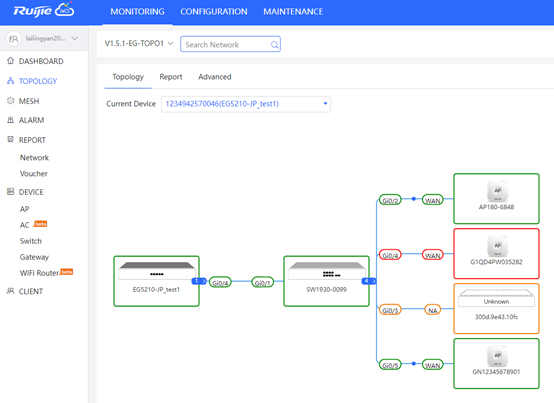Switch to the Advanced tab
This screenshot has width=554, height=403.
(x=215, y=77)
